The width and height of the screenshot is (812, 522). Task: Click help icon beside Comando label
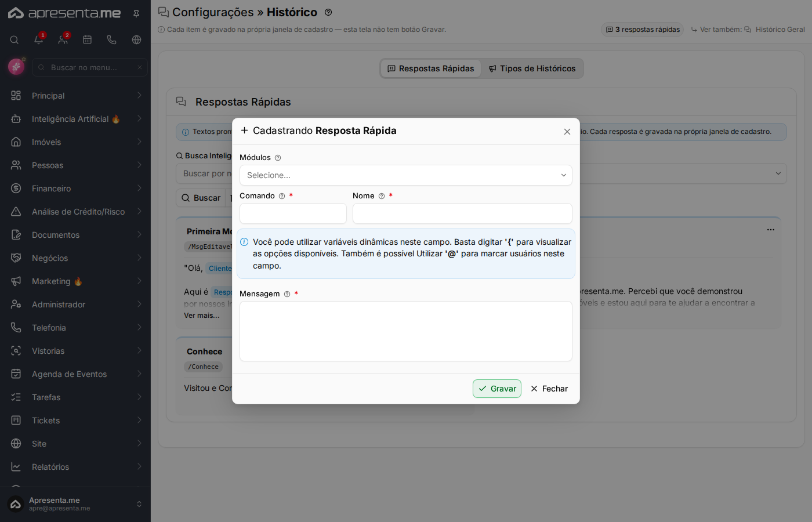[x=282, y=196]
